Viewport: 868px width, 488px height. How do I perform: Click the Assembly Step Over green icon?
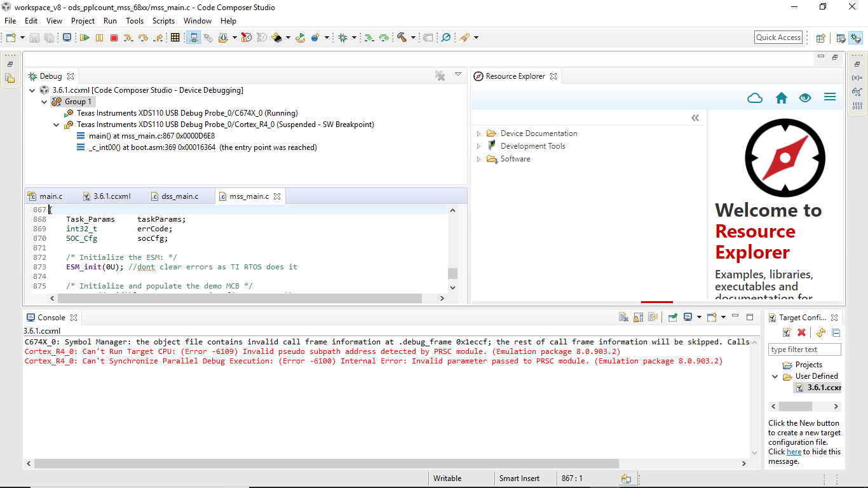(x=384, y=37)
